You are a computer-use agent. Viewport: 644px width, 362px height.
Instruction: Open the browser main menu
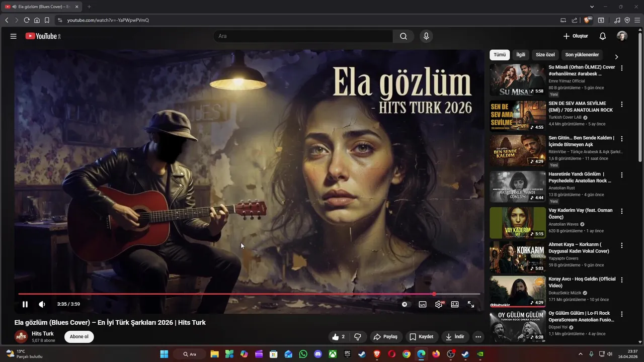[637, 20]
